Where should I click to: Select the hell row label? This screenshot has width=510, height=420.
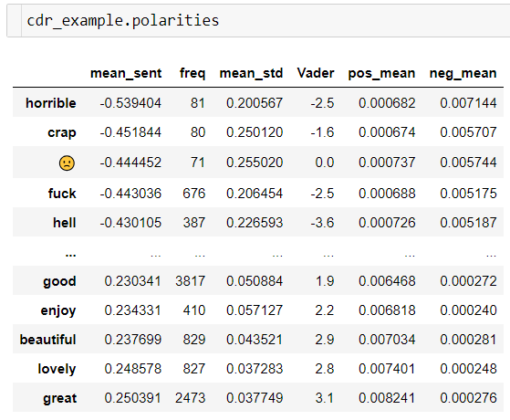pyautogui.click(x=65, y=223)
